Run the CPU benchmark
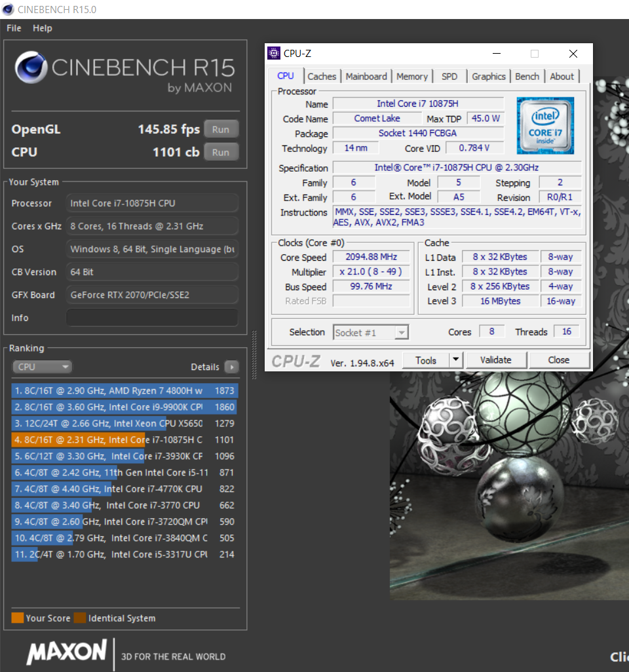The height and width of the screenshot is (672, 629). pos(221,152)
